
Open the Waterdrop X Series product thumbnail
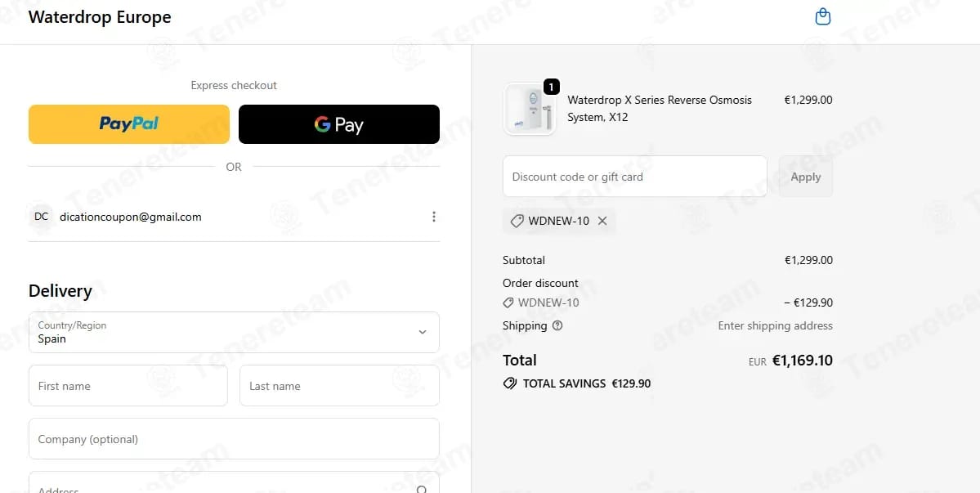[x=530, y=109]
